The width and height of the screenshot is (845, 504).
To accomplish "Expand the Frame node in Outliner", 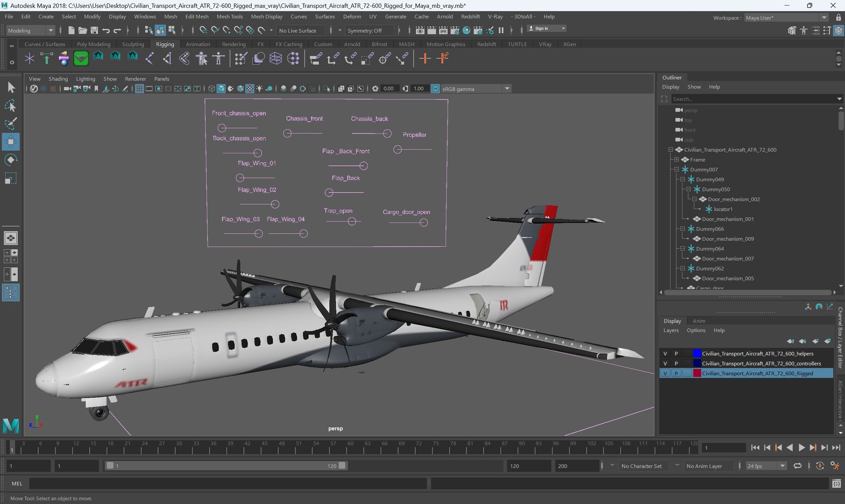I will pos(676,160).
